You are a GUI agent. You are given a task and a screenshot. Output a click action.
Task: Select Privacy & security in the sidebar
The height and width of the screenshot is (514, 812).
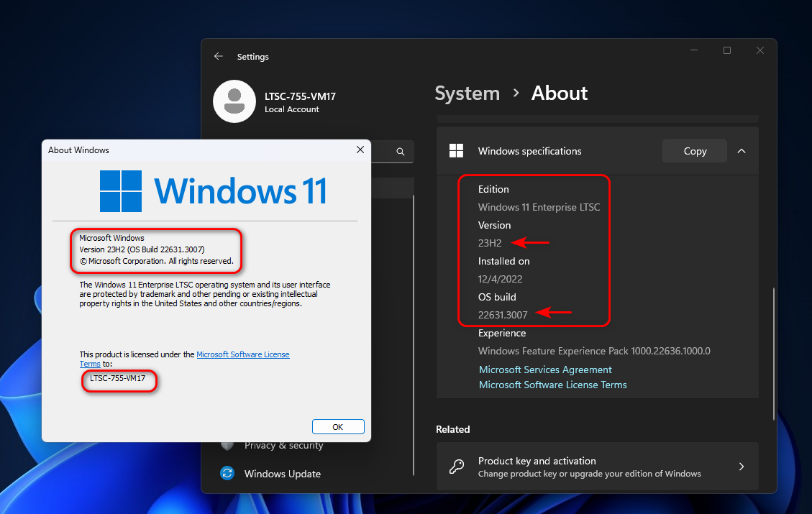tap(284, 446)
